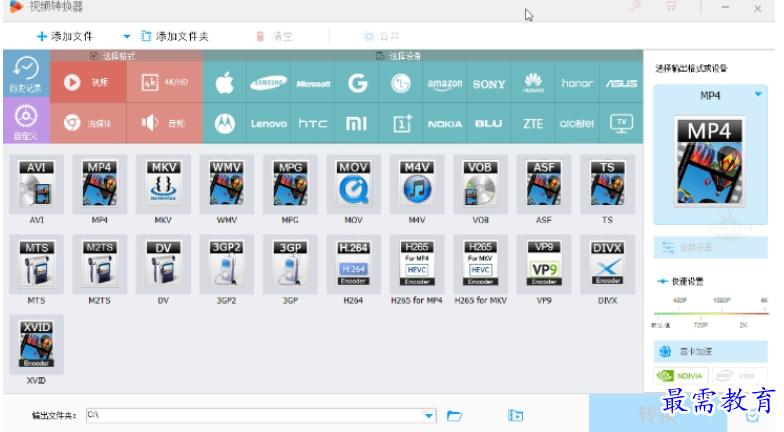
Task: Select LG device presets
Action: pos(401,82)
